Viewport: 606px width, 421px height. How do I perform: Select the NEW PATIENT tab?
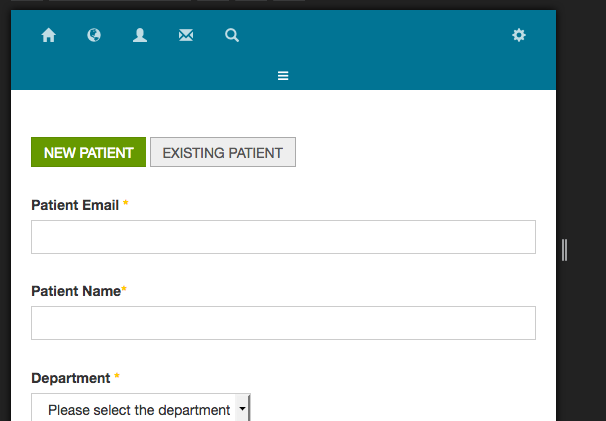[x=89, y=152]
